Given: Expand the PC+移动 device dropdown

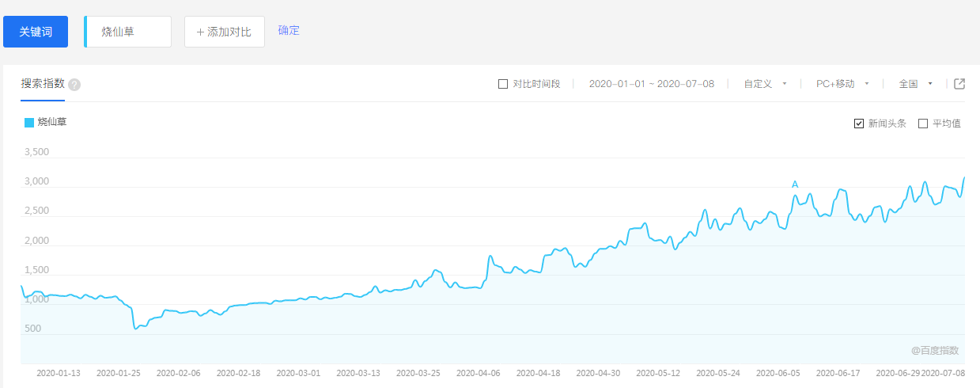Looking at the screenshot, I should pyautogui.click(x=843, y=84).
